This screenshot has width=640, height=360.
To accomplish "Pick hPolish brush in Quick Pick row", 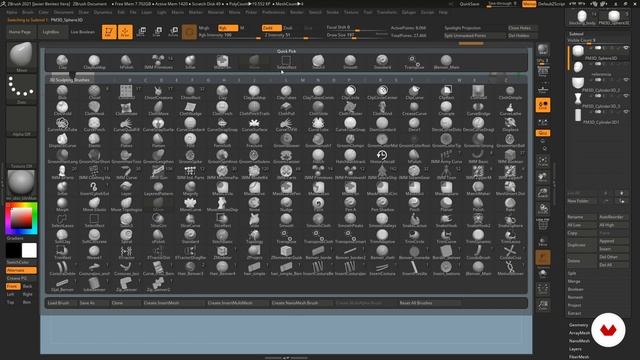I will click(126, 62).
